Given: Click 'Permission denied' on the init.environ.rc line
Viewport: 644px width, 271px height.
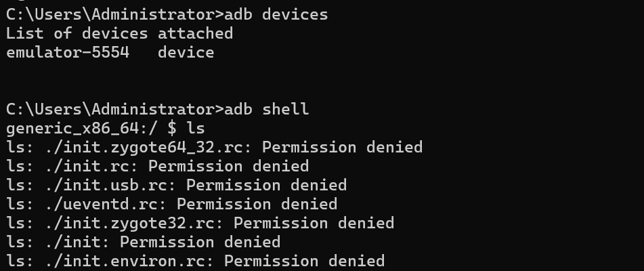Looking at the screenshot, I should pyautogui.click(x=304, y=260).
